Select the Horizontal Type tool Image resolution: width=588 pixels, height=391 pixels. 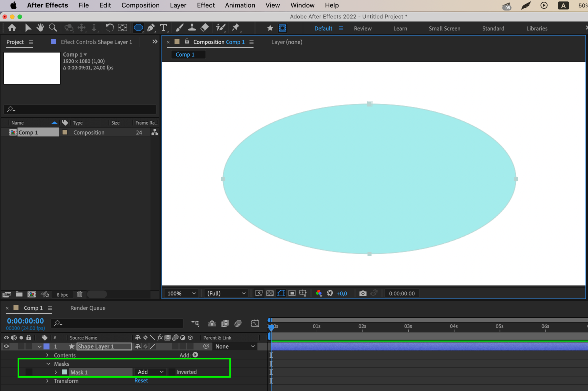[163, 28]
